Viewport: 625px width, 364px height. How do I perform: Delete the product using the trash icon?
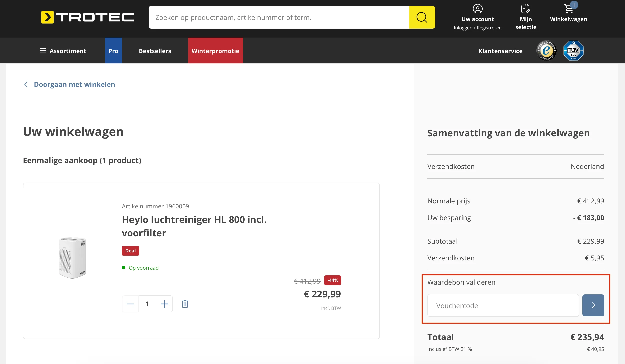pos(185,304)
